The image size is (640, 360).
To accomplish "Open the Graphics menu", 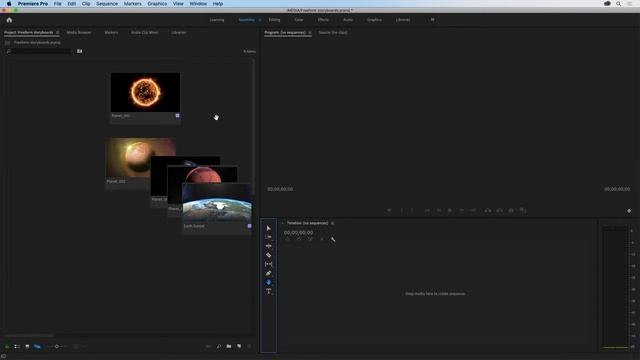I will pyautogui.click(x=157, y=4).
